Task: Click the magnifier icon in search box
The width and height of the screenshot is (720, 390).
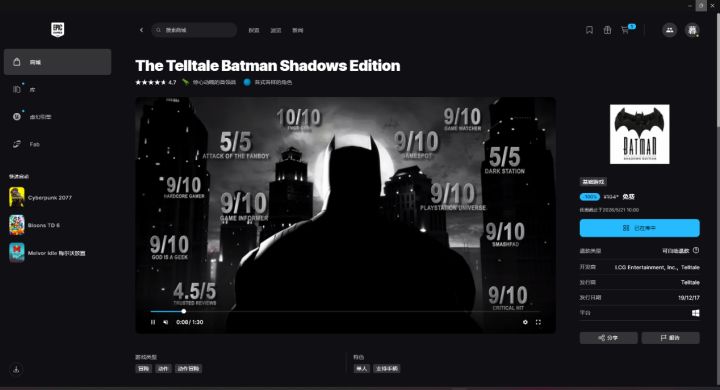Action: [158, 30]
